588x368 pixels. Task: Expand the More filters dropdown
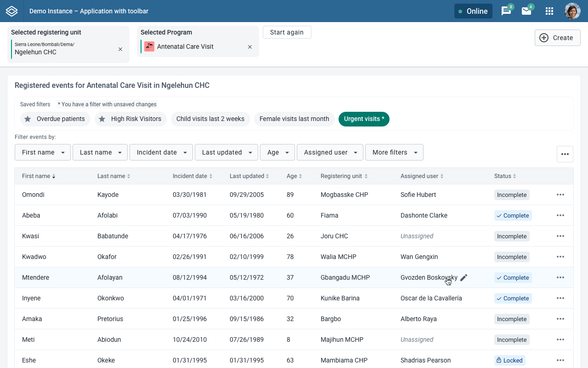click(394, 152)
